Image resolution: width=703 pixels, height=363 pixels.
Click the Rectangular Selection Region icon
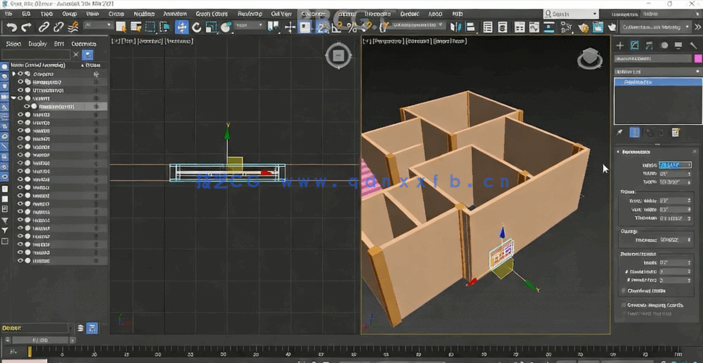click(x=150, y=27)
